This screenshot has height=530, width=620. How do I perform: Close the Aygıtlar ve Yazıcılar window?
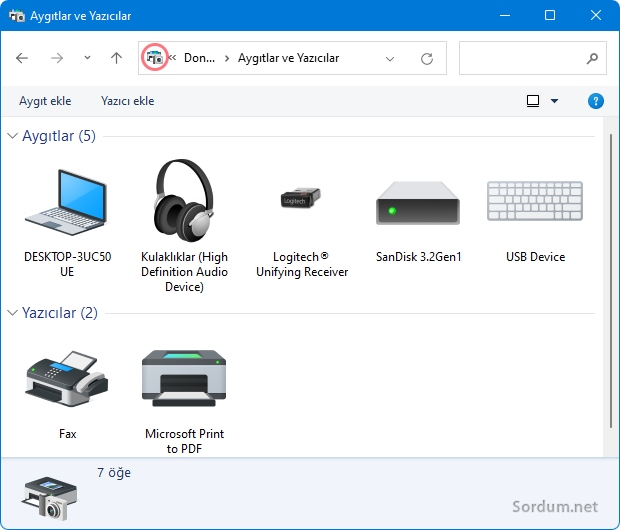[595, 16]
